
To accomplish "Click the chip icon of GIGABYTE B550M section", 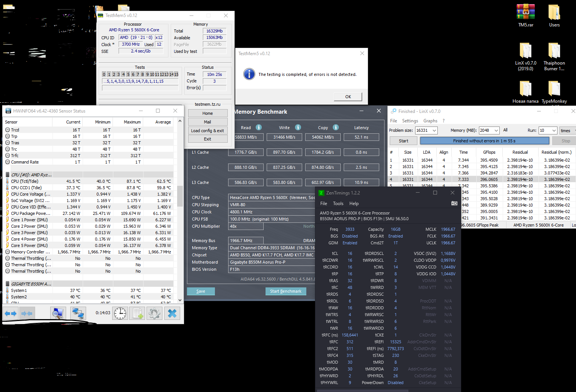I will [8, 284].
